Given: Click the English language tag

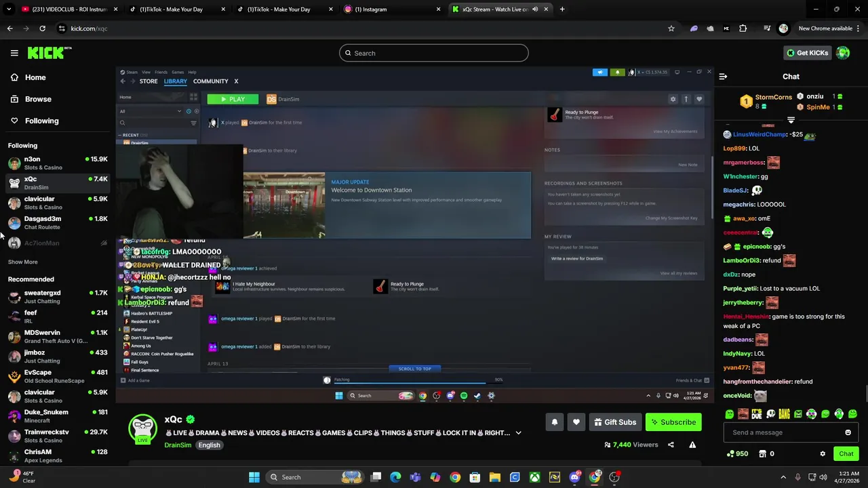Looking at the screenshot, I should click(x=209, y=445).
